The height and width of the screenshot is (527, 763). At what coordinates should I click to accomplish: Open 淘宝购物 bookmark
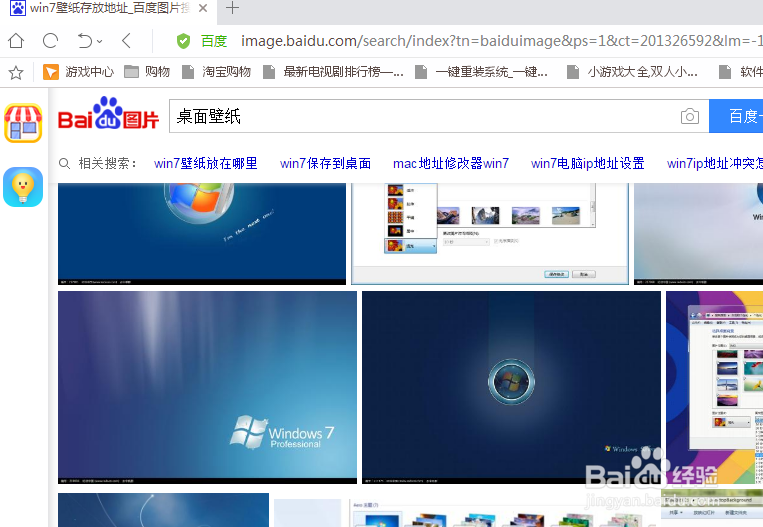[x=217, y=72]
